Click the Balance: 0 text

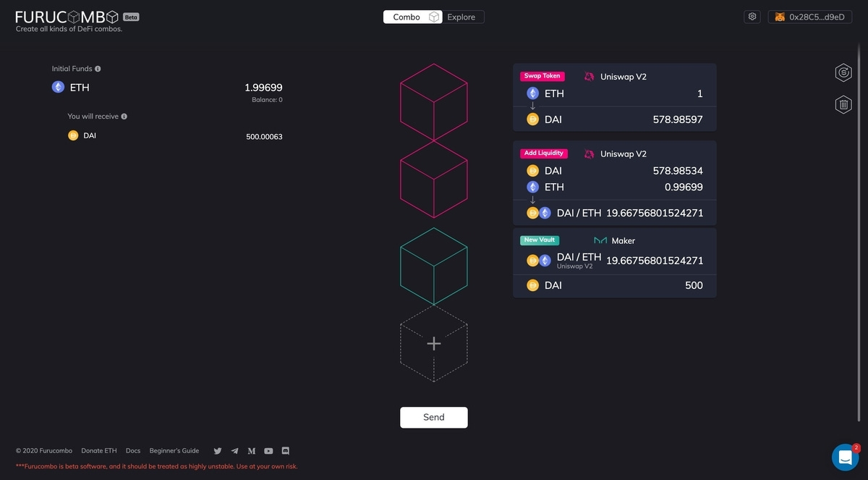point(267,100)
